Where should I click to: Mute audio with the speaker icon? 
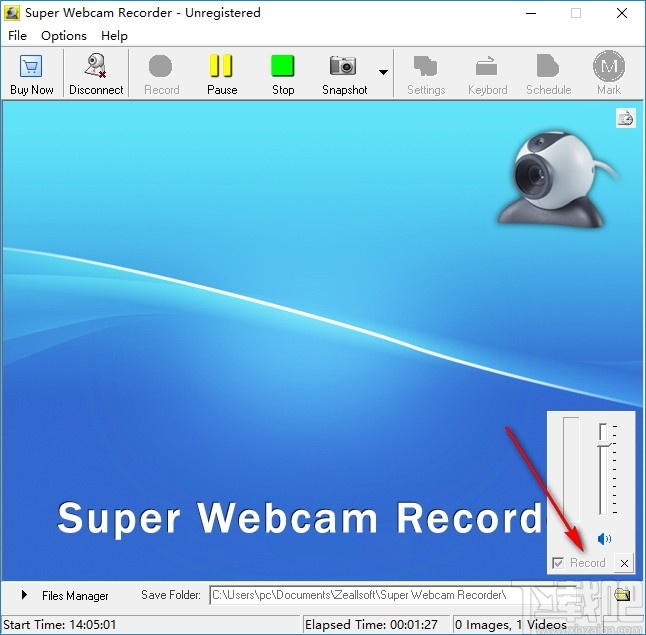coord(604,539)
